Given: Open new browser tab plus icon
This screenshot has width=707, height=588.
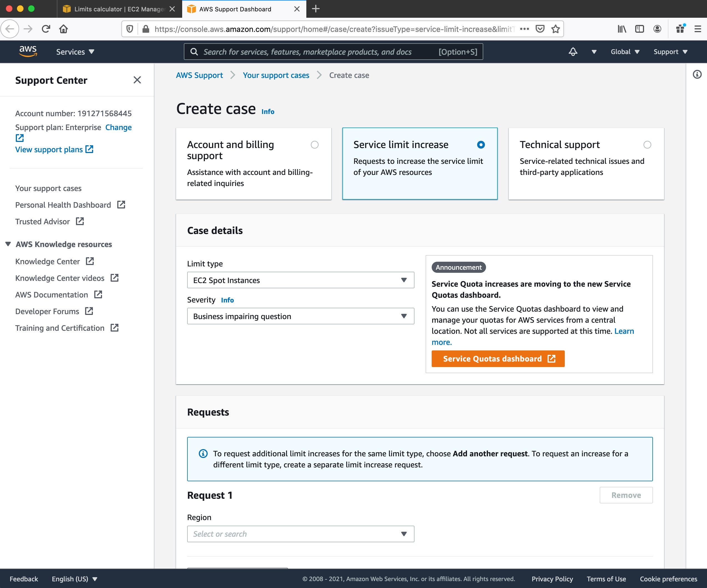Looking at the screenshot, I should click(316, 9).
